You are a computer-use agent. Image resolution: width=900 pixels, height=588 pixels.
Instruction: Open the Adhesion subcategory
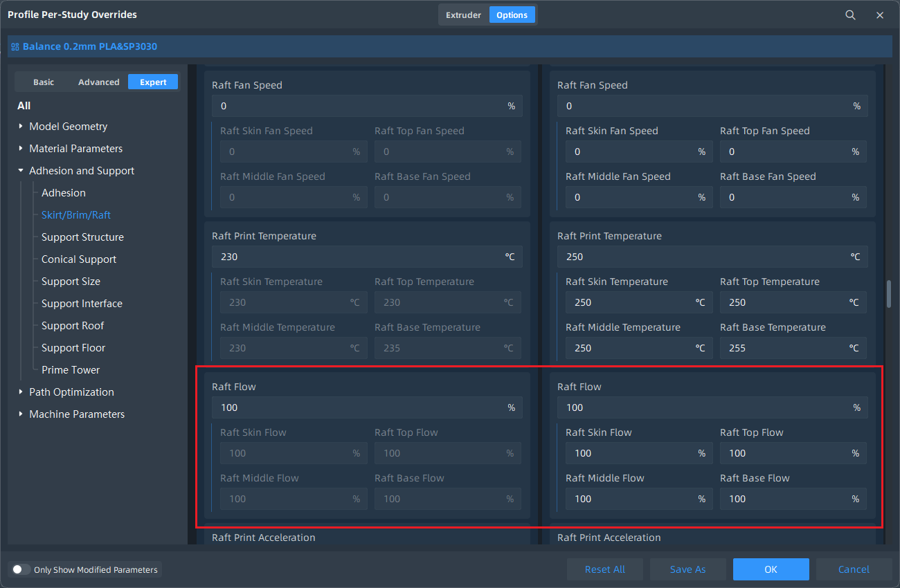pos(64,193)
